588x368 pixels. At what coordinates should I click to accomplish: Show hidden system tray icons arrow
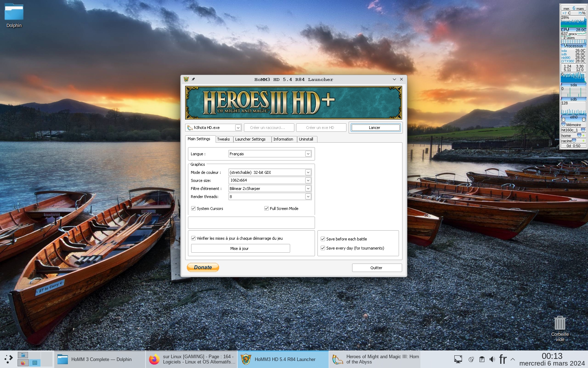pos(513,359)
